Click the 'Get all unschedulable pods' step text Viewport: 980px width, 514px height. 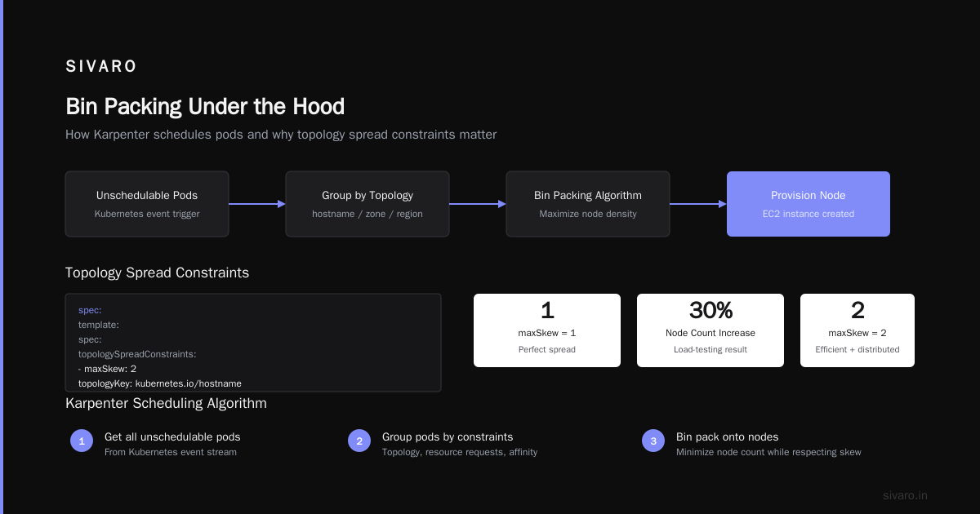(172, 436)
